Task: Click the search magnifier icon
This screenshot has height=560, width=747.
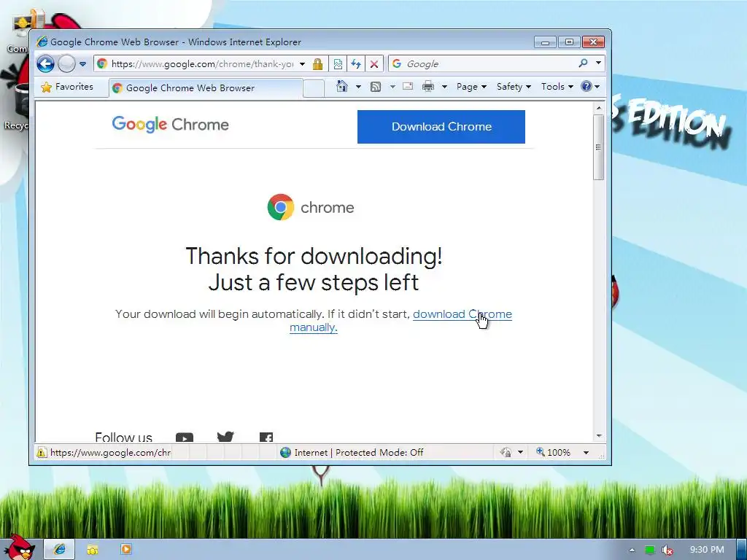Action: point(583,63)
